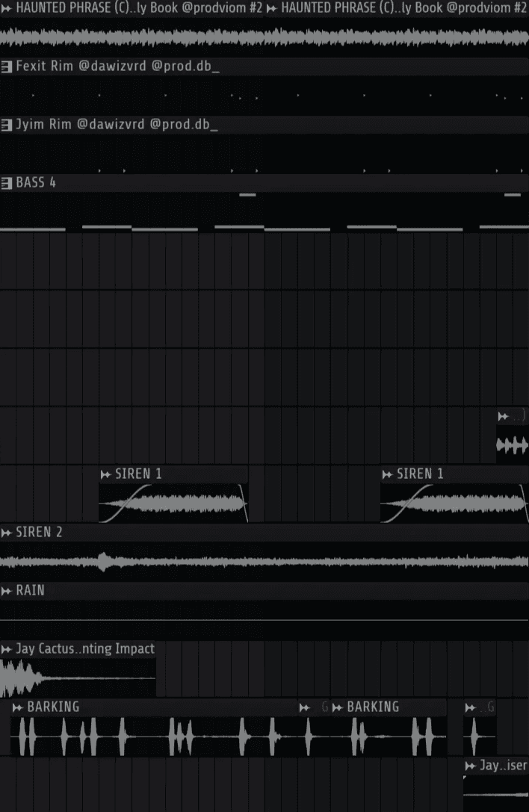529x812 pixels.
Task: Open the pattern icon on Fexit Rim clip
Action: (x=6, y=66)
